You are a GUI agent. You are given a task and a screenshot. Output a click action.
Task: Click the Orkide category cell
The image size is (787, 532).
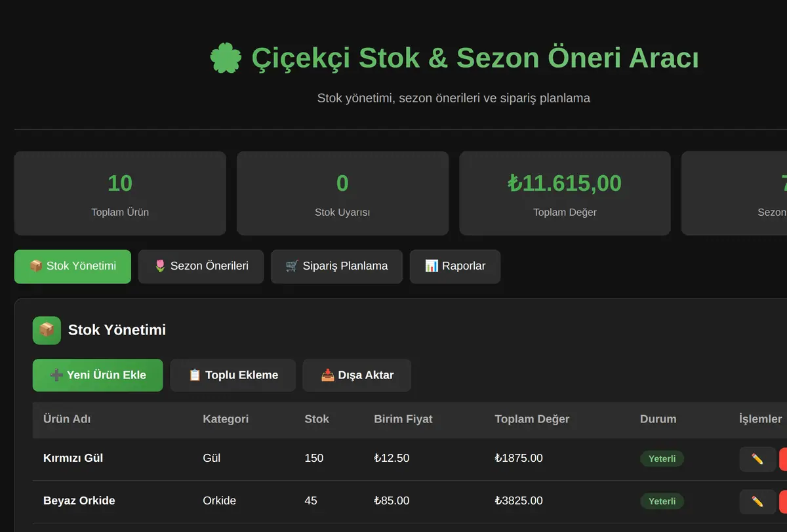click(x=219, y=501)
